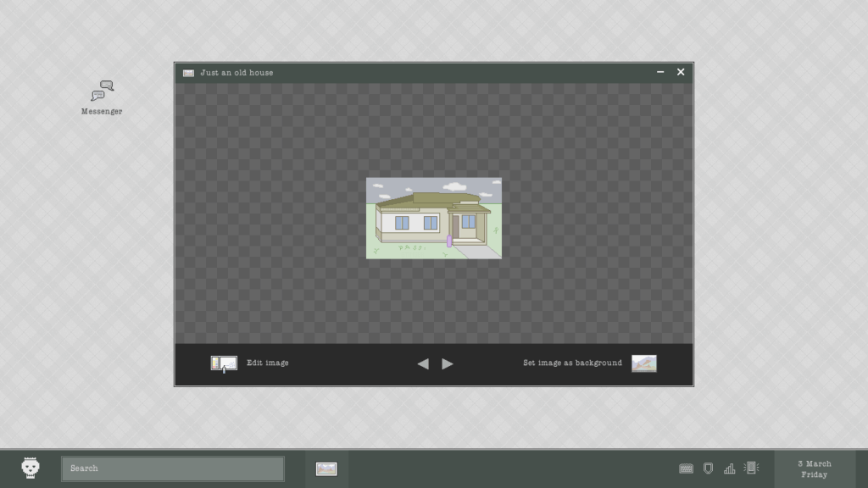Click the old house picture
Screen dimensions: 868x488
pos(434,218)
